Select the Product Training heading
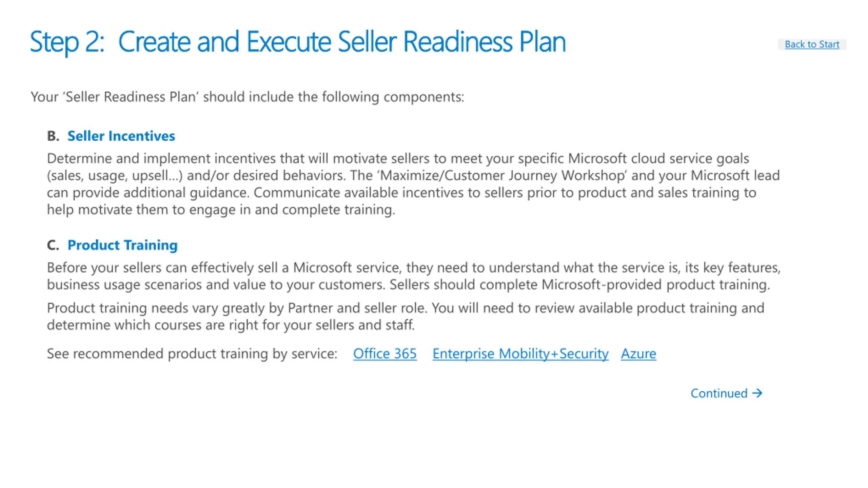The height and width of the screenshot is (488, 868). (122, 245)
